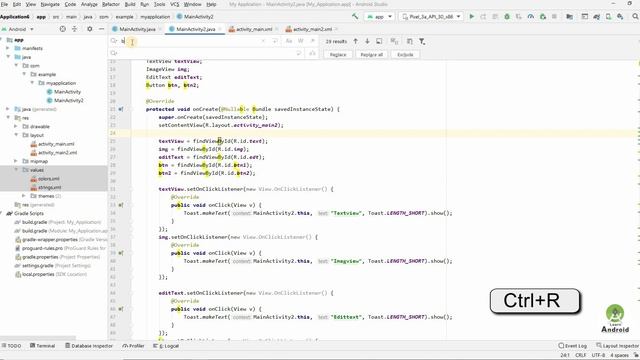Click the Attach Debugger icon before Stop

click(x=542, y=16)
